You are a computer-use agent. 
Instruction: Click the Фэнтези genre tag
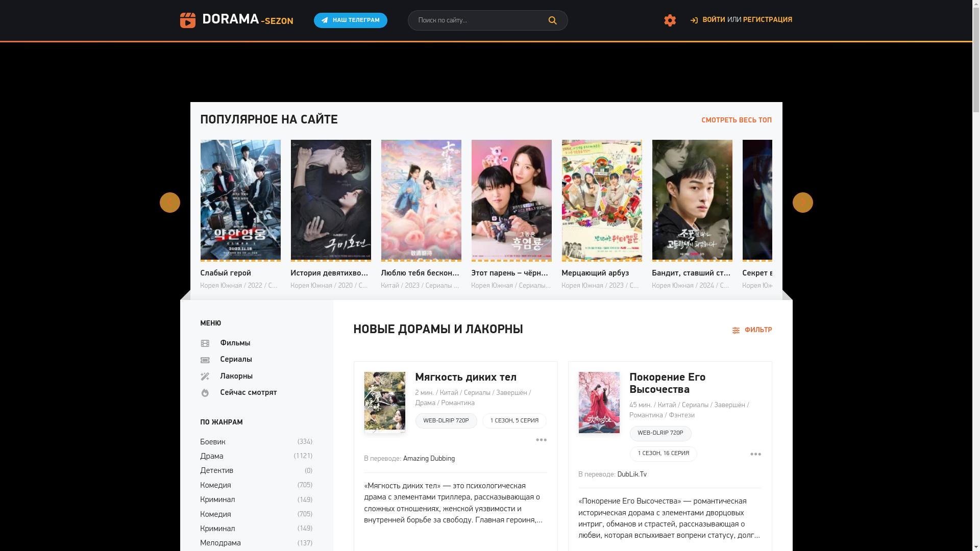coord(681,415)
